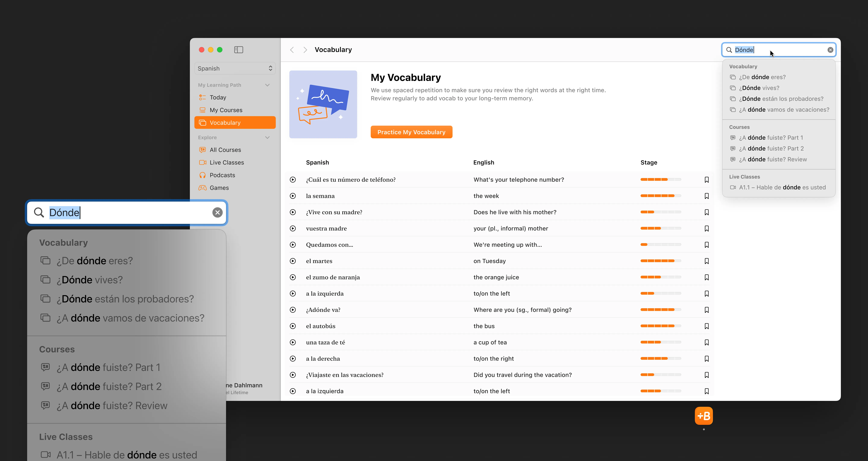The image size is (868, 461).
Task: Collapse the My Learning Path section
Action: (x=267, y=85)
